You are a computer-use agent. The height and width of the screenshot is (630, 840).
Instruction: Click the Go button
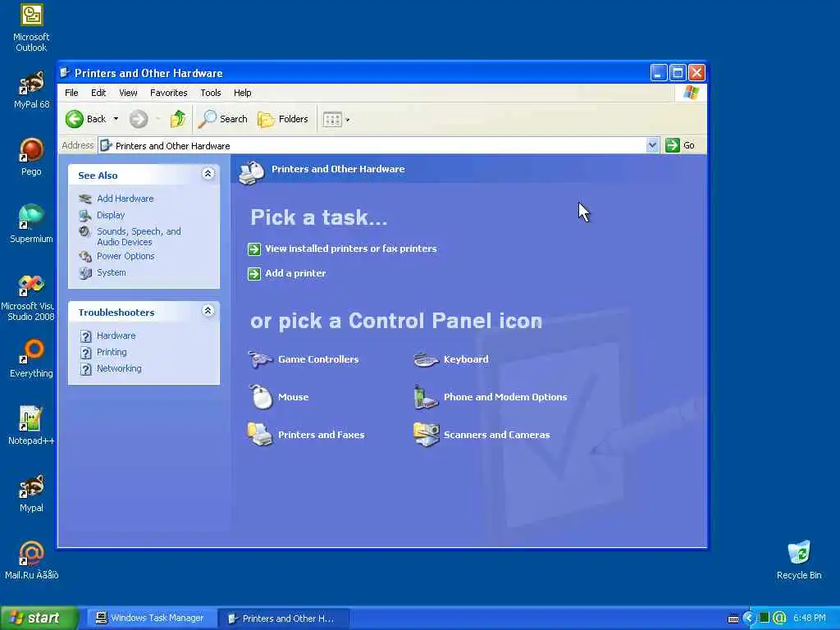pyautogui.click(x=680, y=145)
